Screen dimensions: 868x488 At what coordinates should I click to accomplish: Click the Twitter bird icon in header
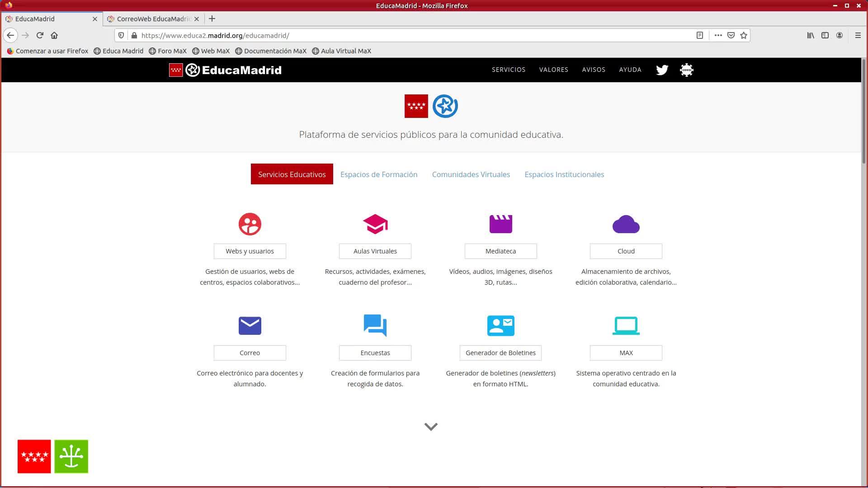click(662, 70)
